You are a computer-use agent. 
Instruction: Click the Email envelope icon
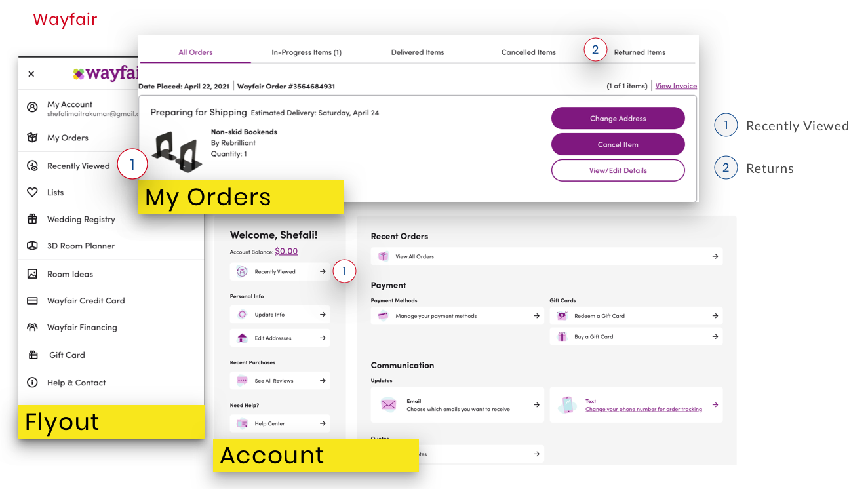(389, 405)
